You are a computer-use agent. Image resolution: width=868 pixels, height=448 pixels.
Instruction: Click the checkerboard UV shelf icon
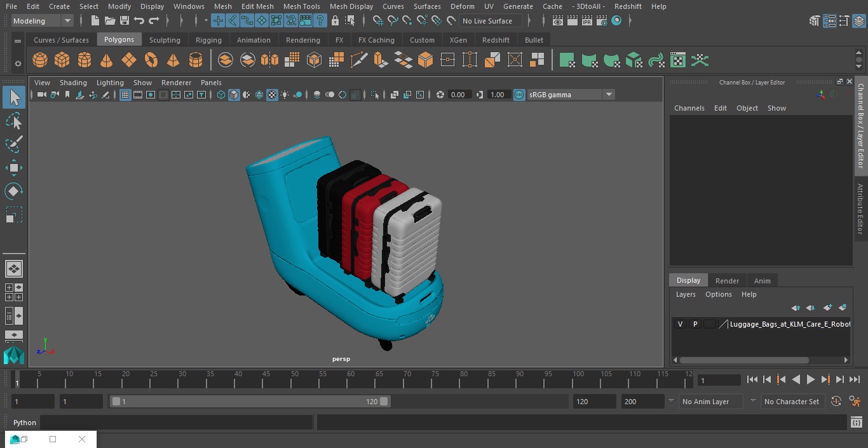point(678,60)
